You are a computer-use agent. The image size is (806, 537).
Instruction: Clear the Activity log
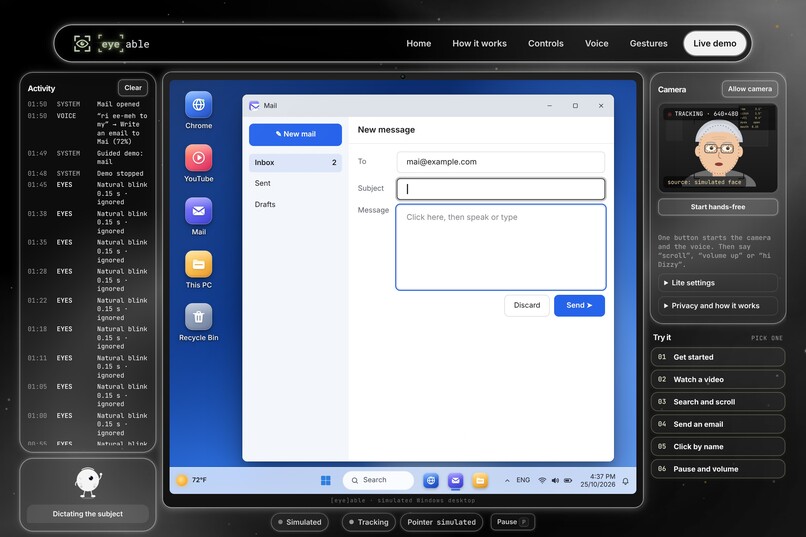point(133,88)
